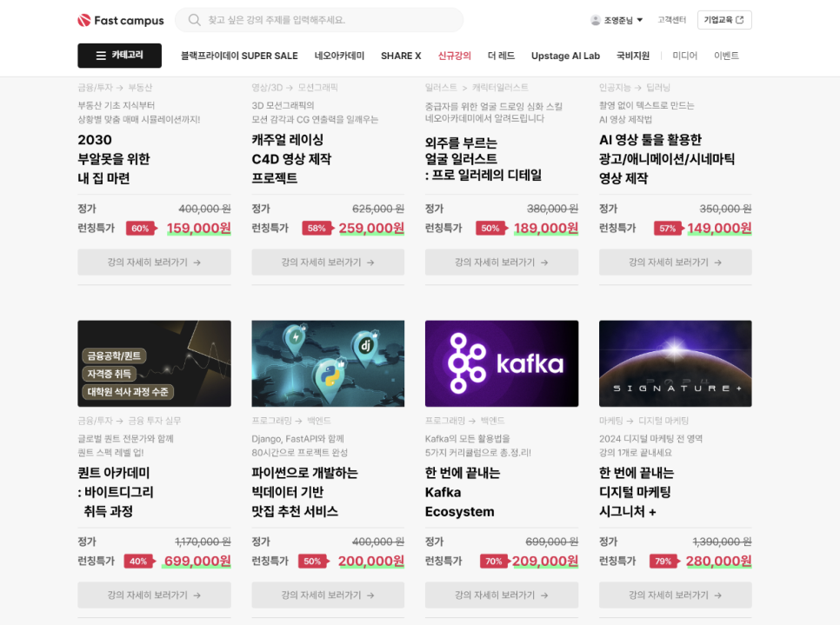The width and height of the screenshot is (840, 625).
Task: Click the 마케팅 → 디지털 마케팅 category text
Action: pos(643,421)
